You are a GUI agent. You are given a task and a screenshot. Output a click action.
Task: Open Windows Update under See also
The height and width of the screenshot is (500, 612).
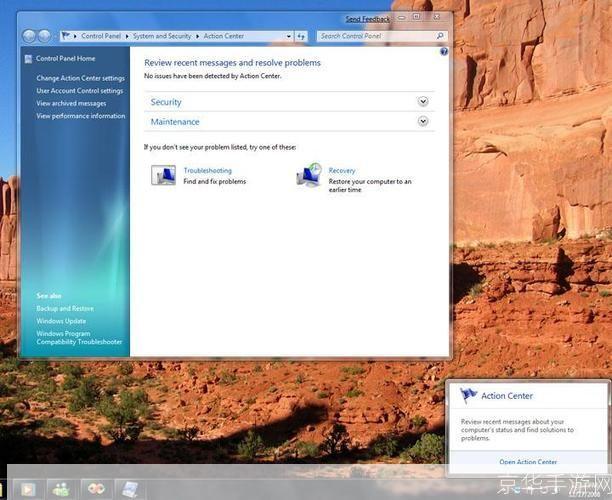point(61,321)
